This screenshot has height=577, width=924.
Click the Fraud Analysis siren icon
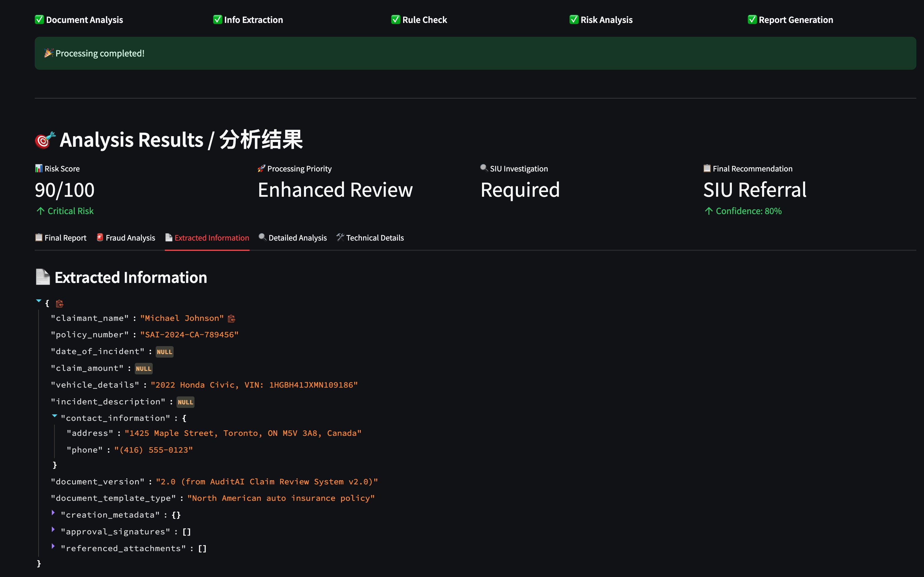coord(100,237)
